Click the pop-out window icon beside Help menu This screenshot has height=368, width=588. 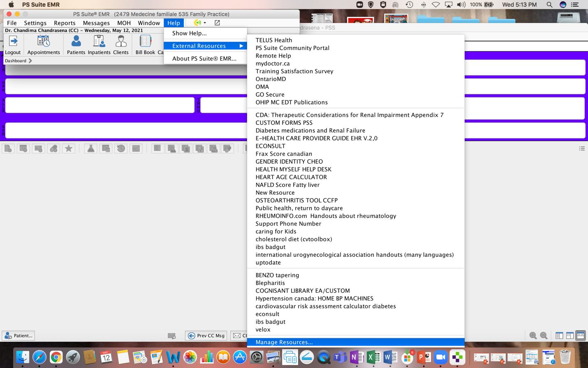click(x=217, y=23)
